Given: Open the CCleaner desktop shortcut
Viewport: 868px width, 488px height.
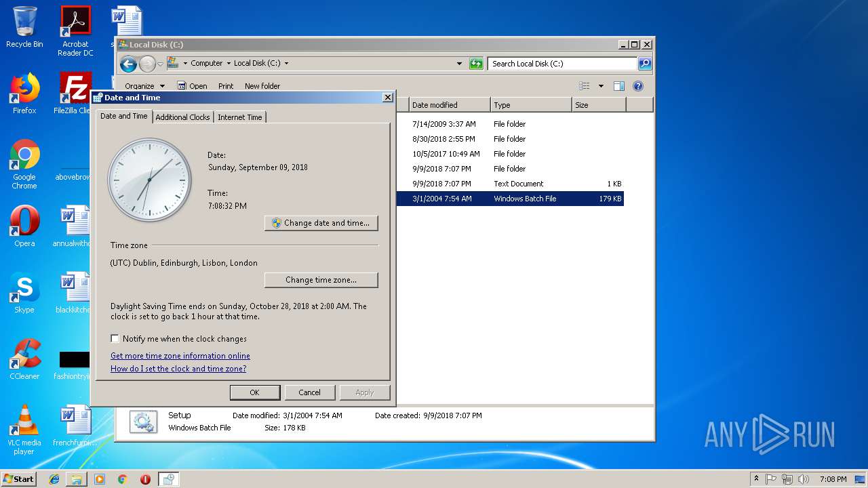Looking at the screenshot, I should [24, 359].
